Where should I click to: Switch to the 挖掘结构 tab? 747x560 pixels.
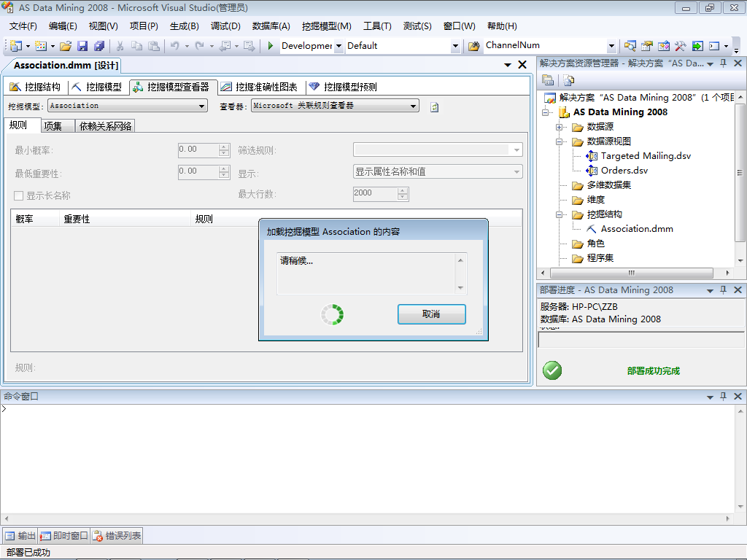(35, 87)
